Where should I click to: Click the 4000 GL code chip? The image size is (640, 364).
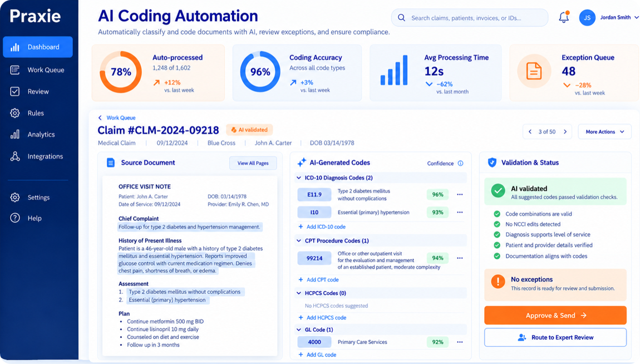(314, 342)
